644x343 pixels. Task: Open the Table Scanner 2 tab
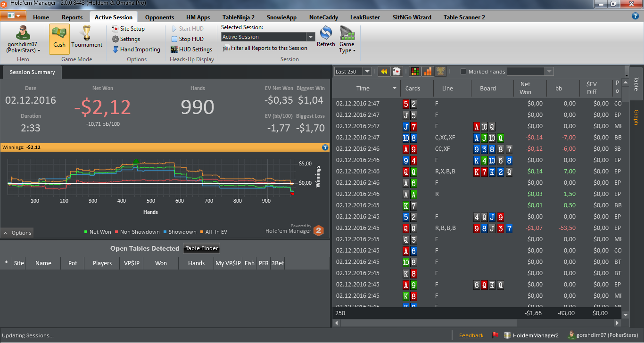pyautogui.click(x=464, y=17)
